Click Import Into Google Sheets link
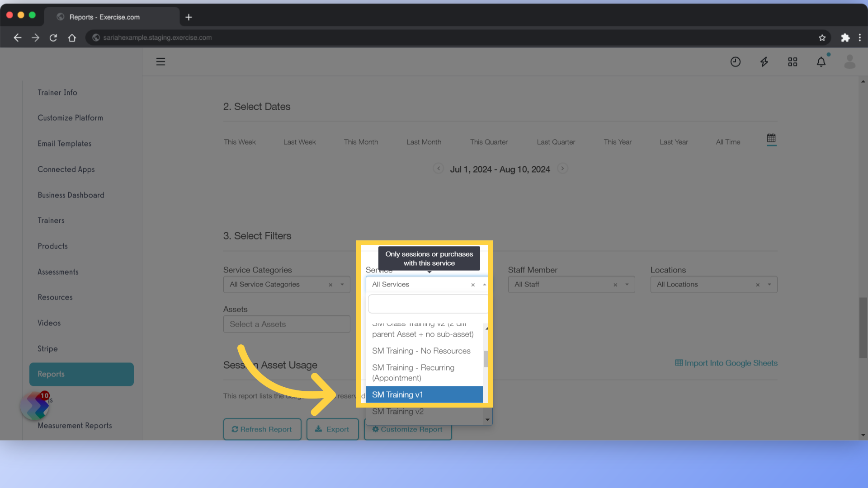The height and width of the screenshot is (488, 868). point(726,363)
